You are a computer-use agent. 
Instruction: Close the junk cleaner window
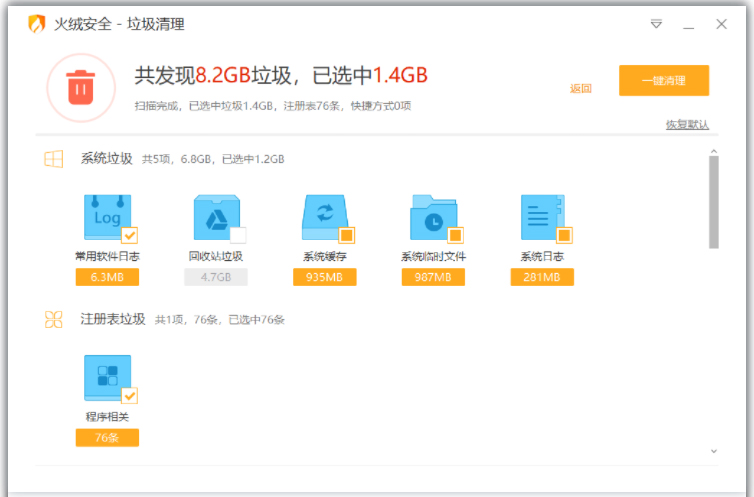tap(721, 24)
